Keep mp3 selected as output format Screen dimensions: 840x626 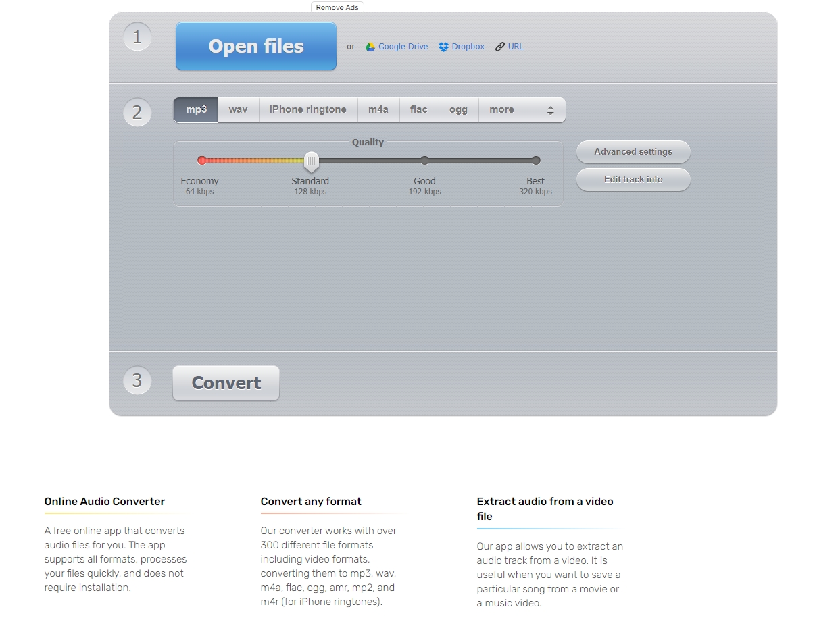point(195,109)
